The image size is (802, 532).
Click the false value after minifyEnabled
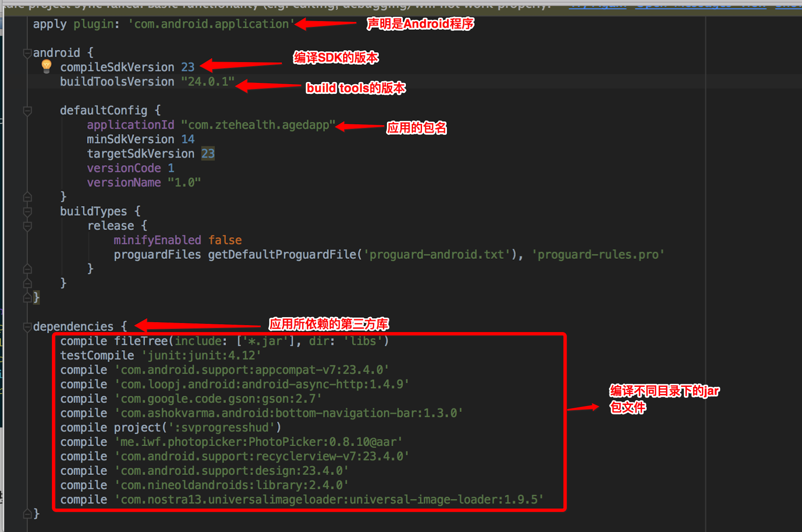(x=225, y=240)
